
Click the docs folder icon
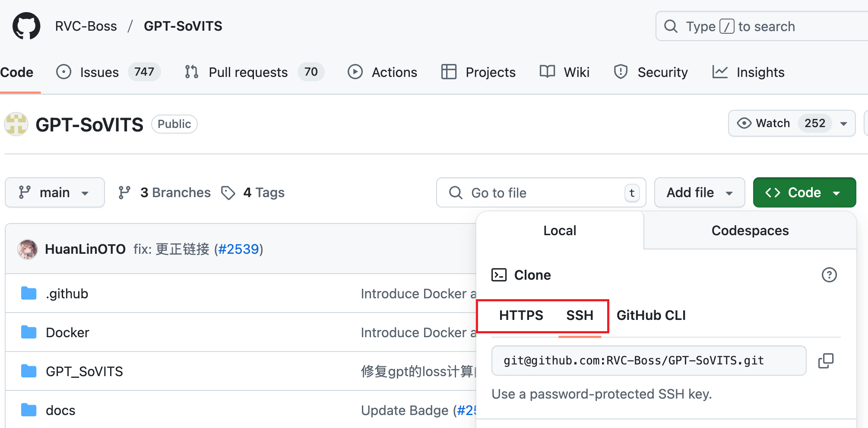click(x=29, y=410)
